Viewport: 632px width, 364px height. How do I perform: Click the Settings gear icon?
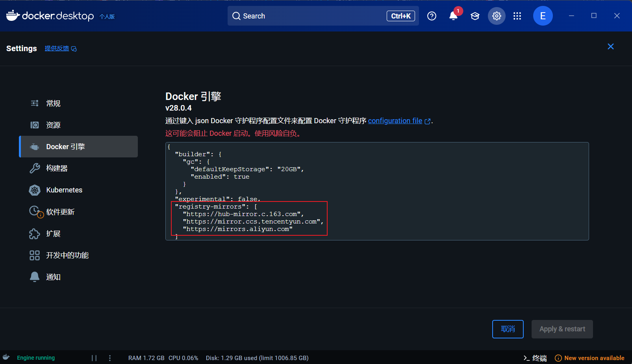pos(497,16)
